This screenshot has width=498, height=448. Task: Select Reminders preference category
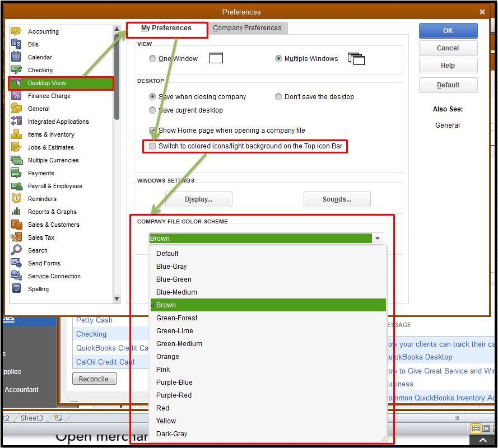point(61,199)
